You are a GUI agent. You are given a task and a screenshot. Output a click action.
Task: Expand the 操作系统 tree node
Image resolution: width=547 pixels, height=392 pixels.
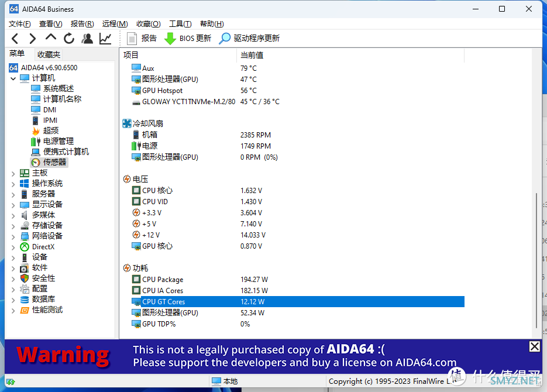[13, 184]
